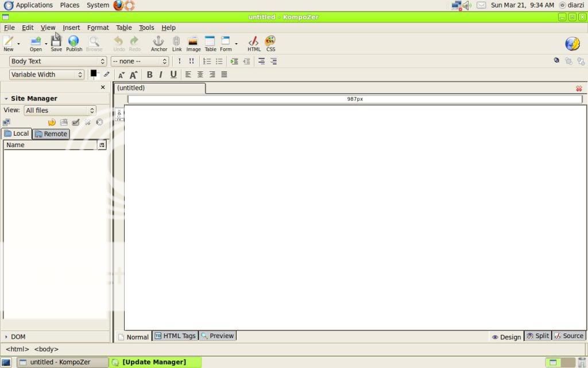
Task: Switch to the Remote tab
Action: (51, 134)
